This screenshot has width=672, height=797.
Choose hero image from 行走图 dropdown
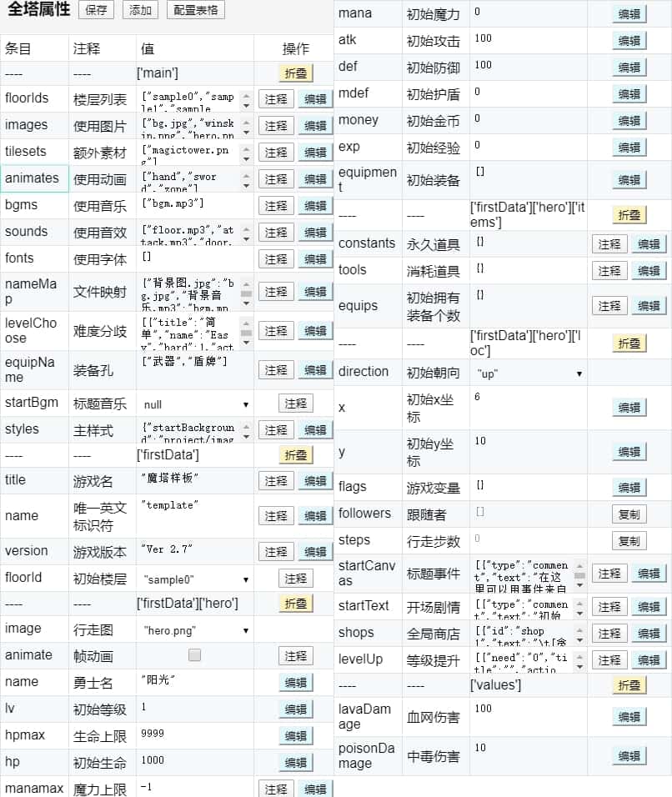pyautogui.click(x=195, y=630)
